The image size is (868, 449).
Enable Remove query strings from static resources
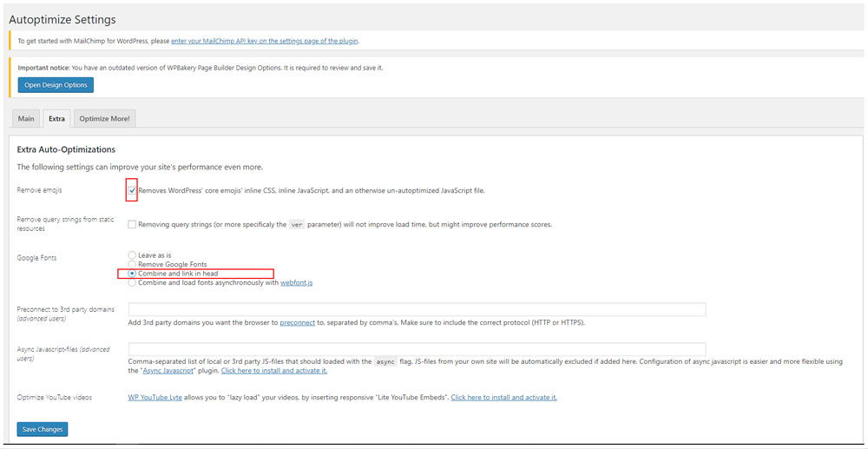point(132,224)
